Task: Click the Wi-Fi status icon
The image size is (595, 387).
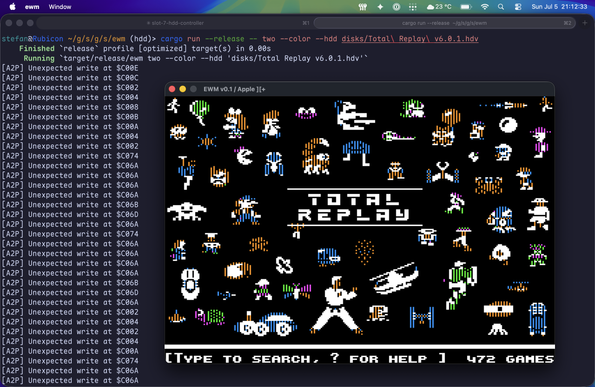Action: coord(485,7)
